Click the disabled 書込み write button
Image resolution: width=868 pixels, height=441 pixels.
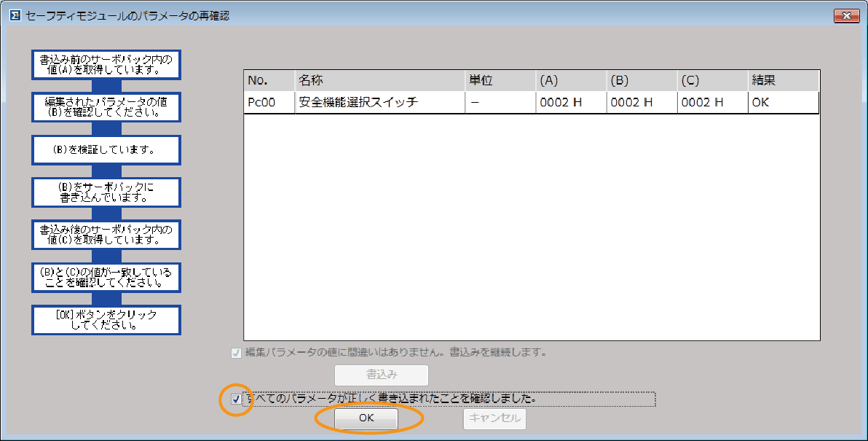[381, 375]
